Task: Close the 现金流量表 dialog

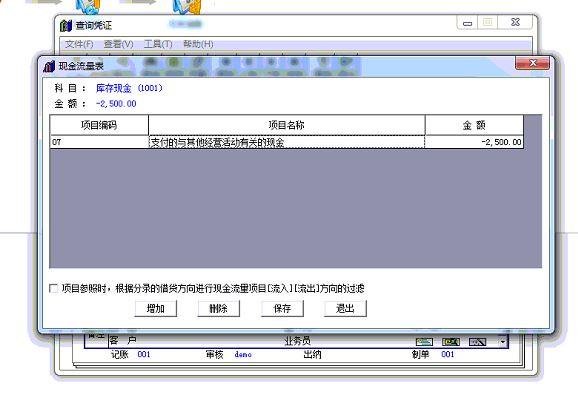Action: tap(532, 63)
